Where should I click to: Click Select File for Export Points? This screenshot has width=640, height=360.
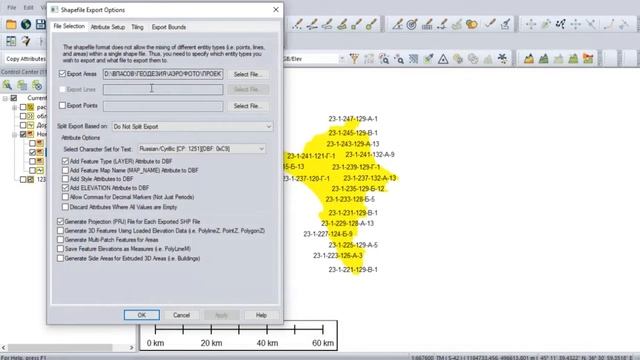coord(248,106)
